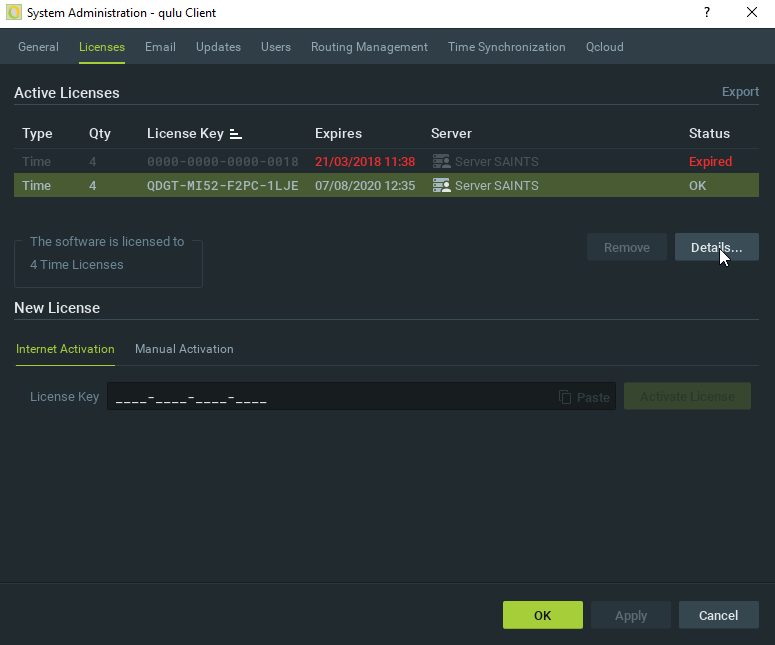Open the Time Synchronization tab
This screenshot has width=775, height=645.
pos(507,47)
